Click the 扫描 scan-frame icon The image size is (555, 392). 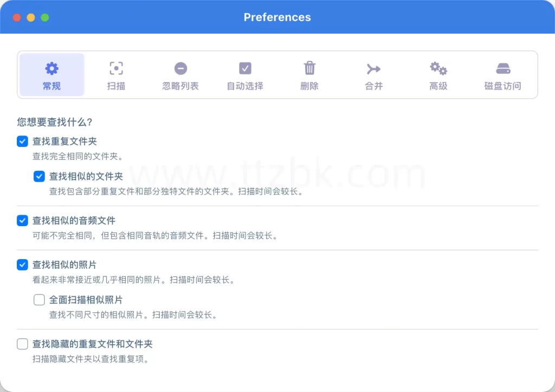116,68
